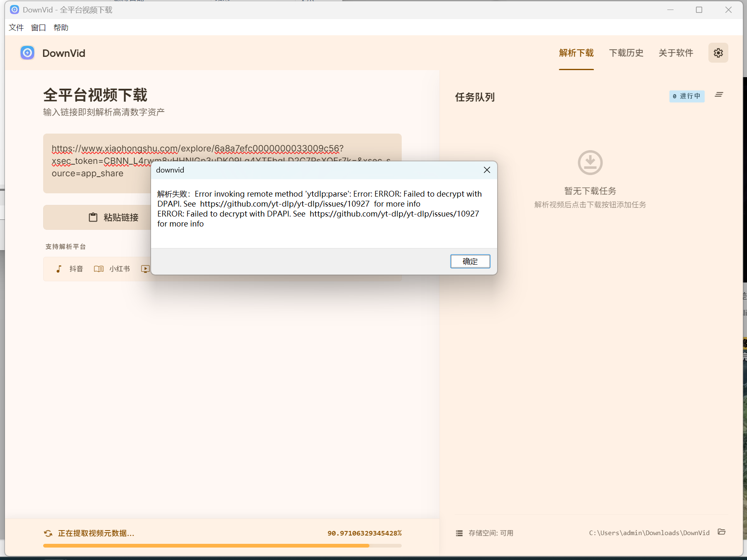Open the 窗口 menu
Viewport: 747px width, 560px height.
[x=39, y=27]
